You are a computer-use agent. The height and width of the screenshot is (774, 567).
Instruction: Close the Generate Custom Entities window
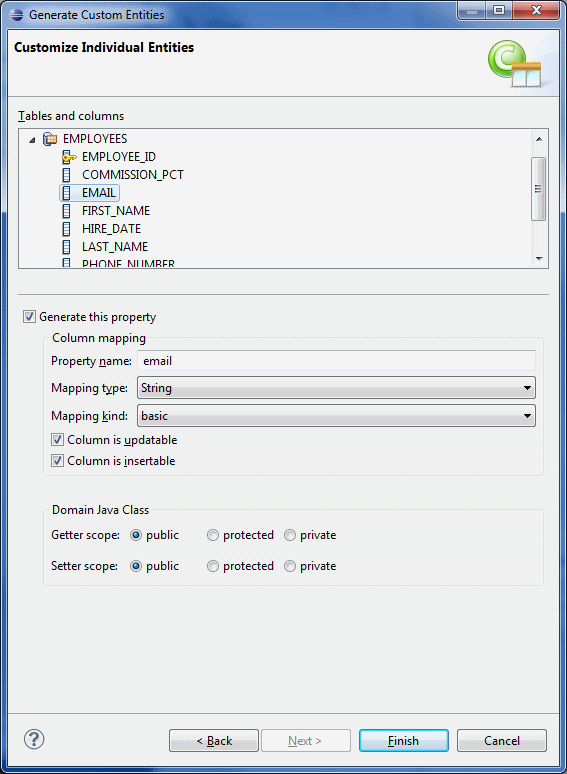(x=536, y=11)
